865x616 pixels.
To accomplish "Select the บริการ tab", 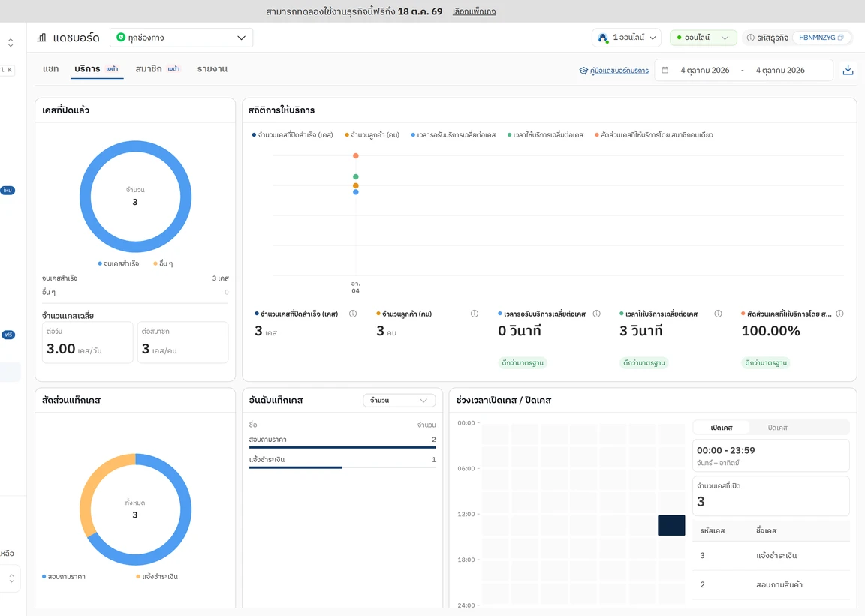I will [x=97, y=69].
